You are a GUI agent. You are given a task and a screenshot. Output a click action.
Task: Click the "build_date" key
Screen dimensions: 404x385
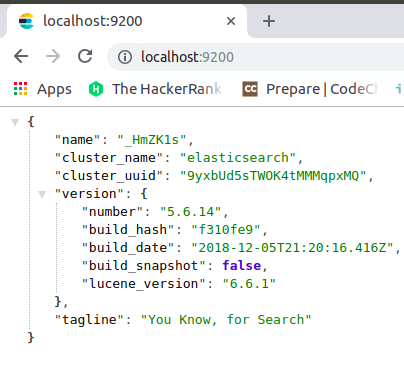(128, 248)
